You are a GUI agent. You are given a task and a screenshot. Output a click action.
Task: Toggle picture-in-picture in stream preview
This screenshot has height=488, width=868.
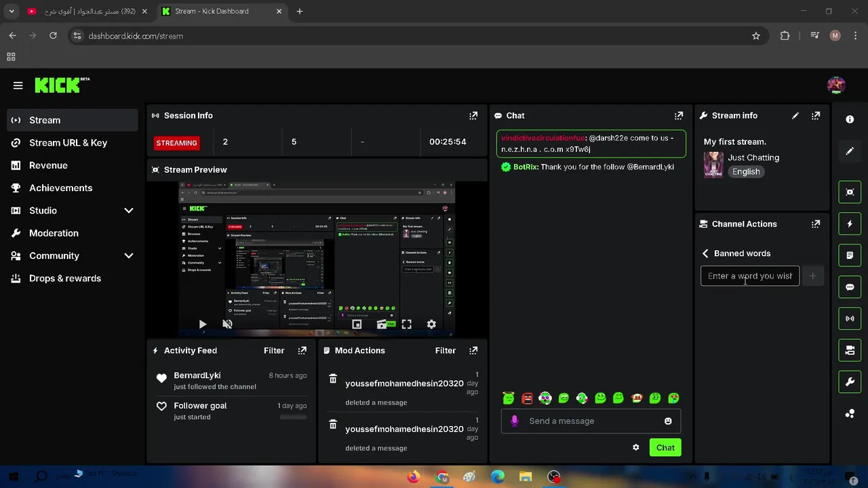pos(357,325)
